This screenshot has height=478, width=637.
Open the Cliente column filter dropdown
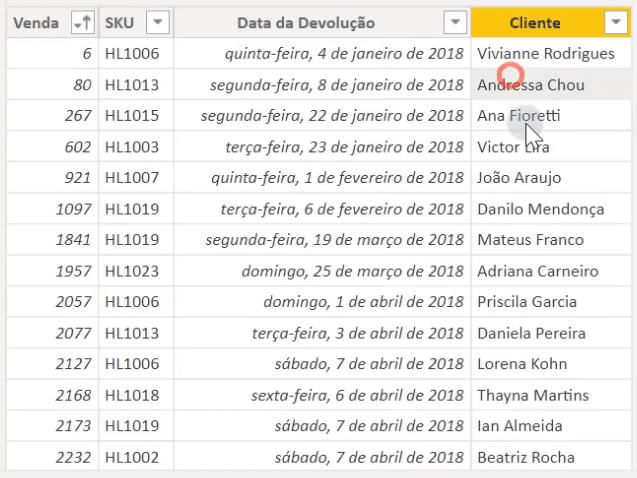[616, 22]
